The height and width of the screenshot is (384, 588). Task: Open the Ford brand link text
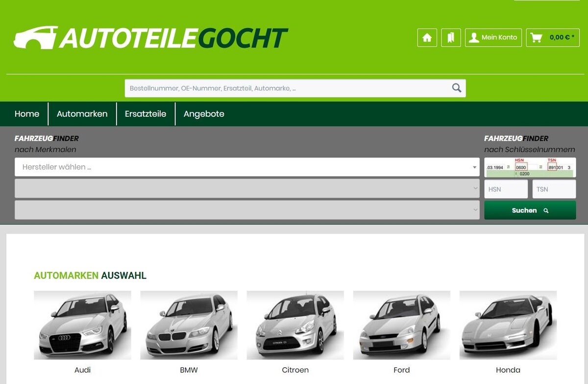[x=401, y=370]
